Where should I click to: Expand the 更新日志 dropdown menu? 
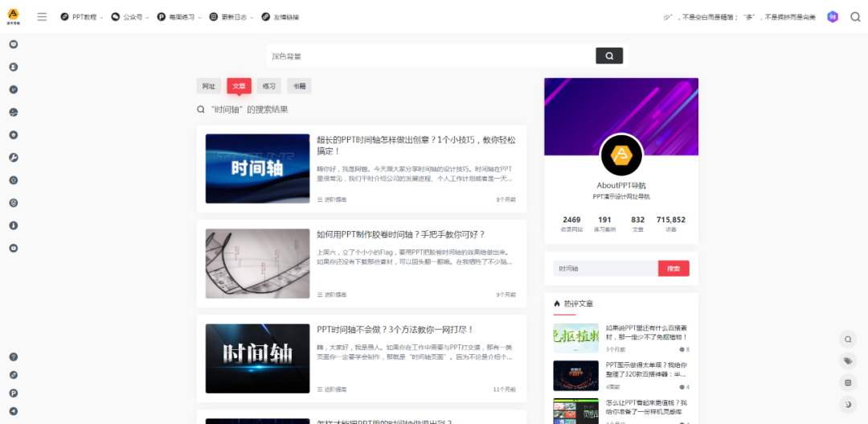click(231, 17)
